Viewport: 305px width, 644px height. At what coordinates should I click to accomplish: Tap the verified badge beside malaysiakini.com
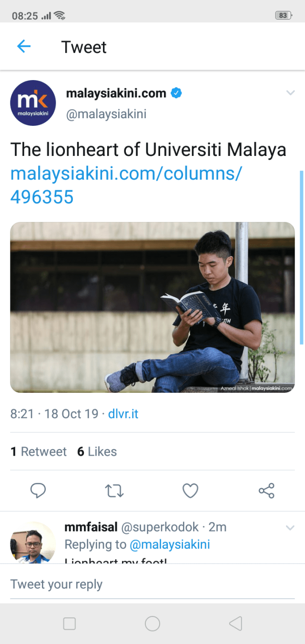click(176, 93)
